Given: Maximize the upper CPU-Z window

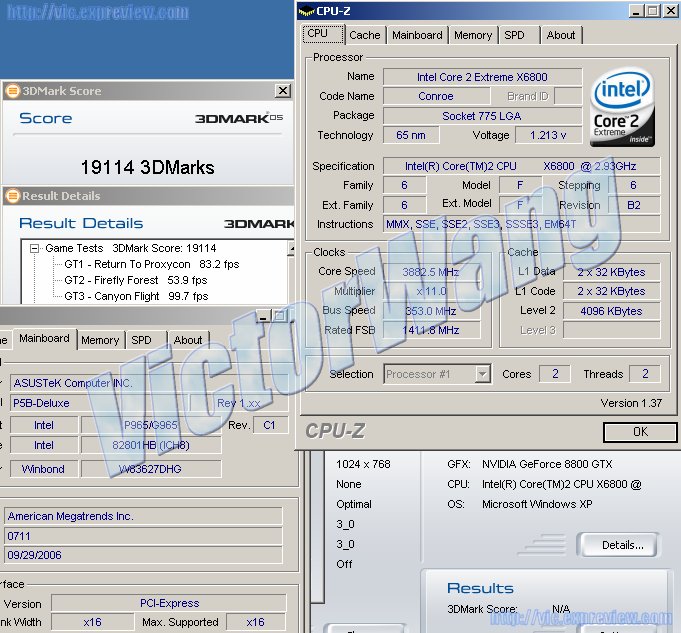Looking at the screenshot, I should [x=651, y=11].
